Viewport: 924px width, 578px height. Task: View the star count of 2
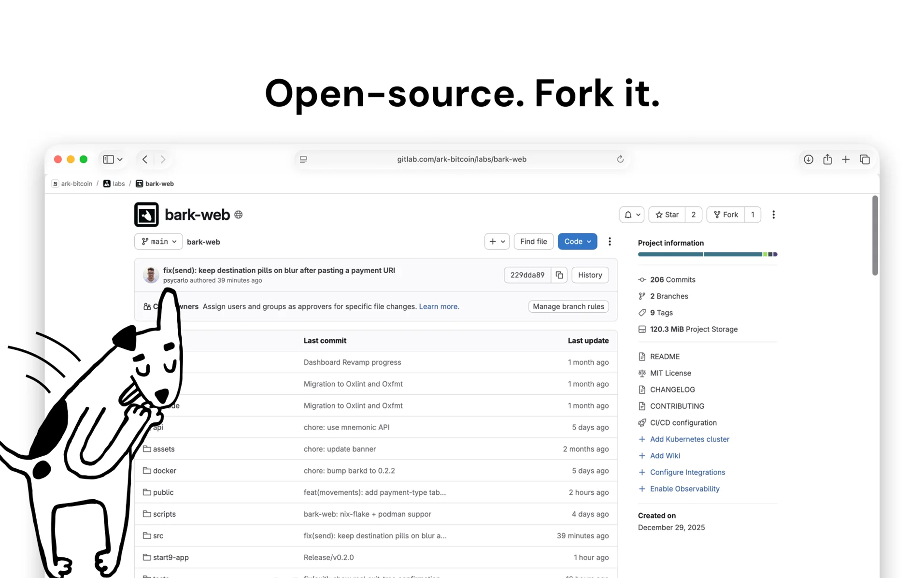(693, 215)
